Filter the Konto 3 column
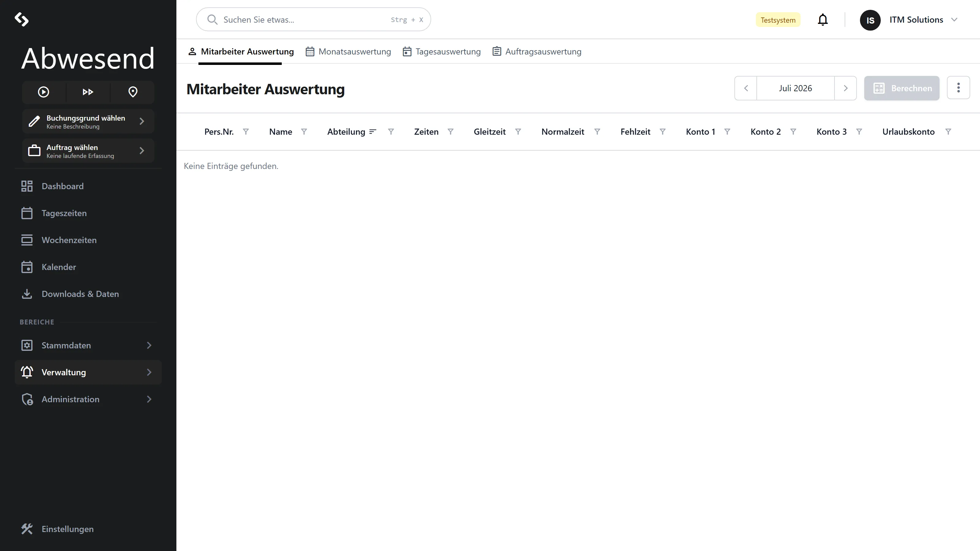 point(859,132)
